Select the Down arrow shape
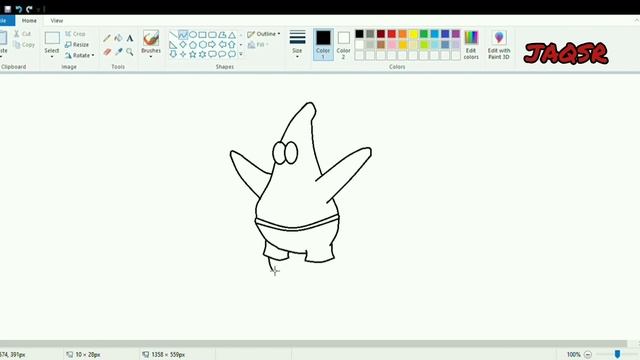 tap(173, 54)
